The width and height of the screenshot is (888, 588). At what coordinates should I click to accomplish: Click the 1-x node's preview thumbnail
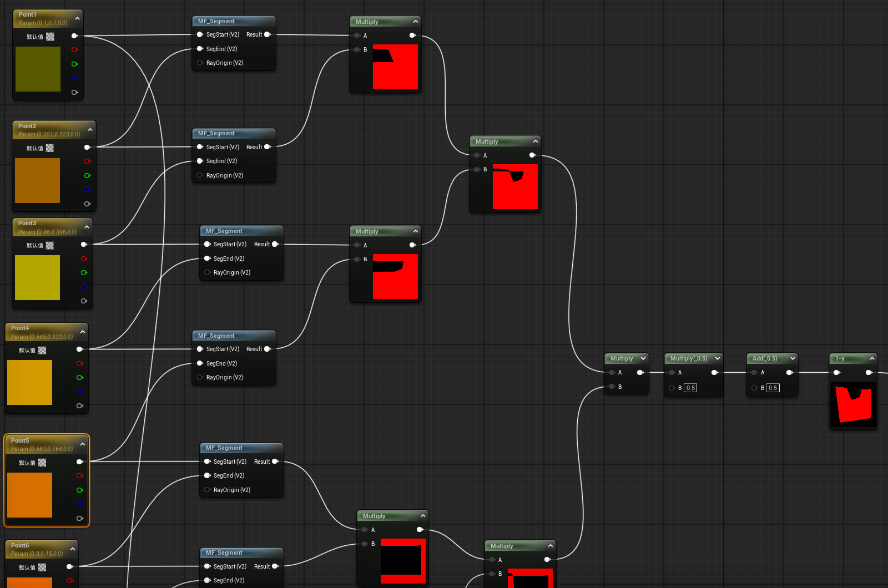(x=853, y=404)
